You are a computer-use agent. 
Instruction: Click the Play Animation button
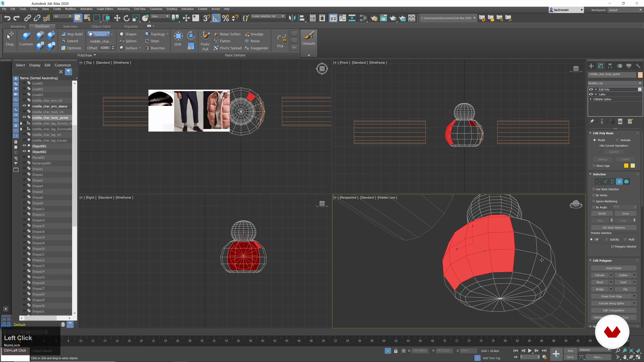530,351
